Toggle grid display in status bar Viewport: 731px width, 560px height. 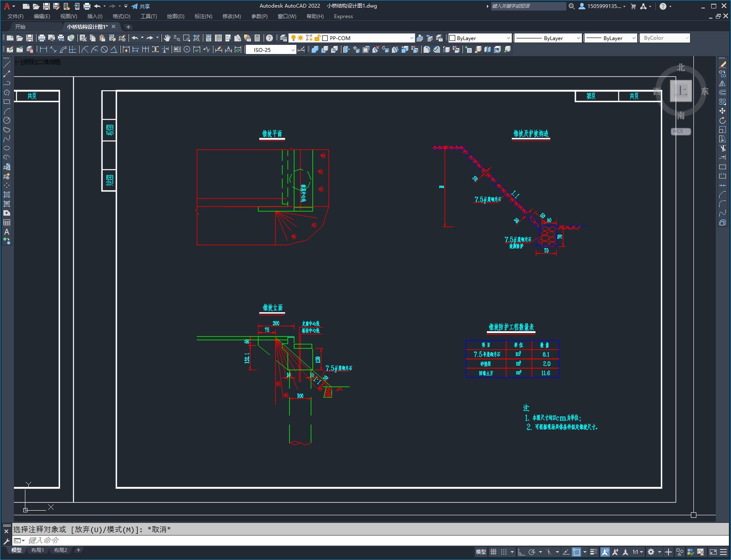[493, 552]
